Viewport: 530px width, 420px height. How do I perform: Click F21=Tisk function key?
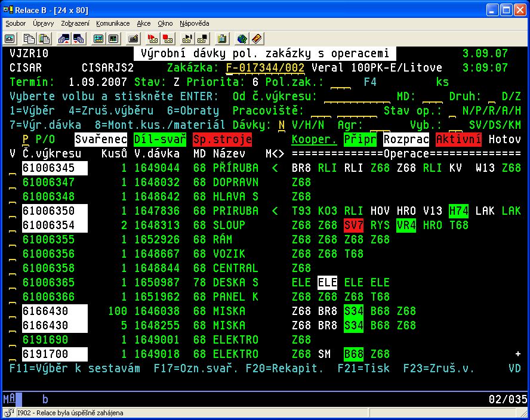point(363,368)
